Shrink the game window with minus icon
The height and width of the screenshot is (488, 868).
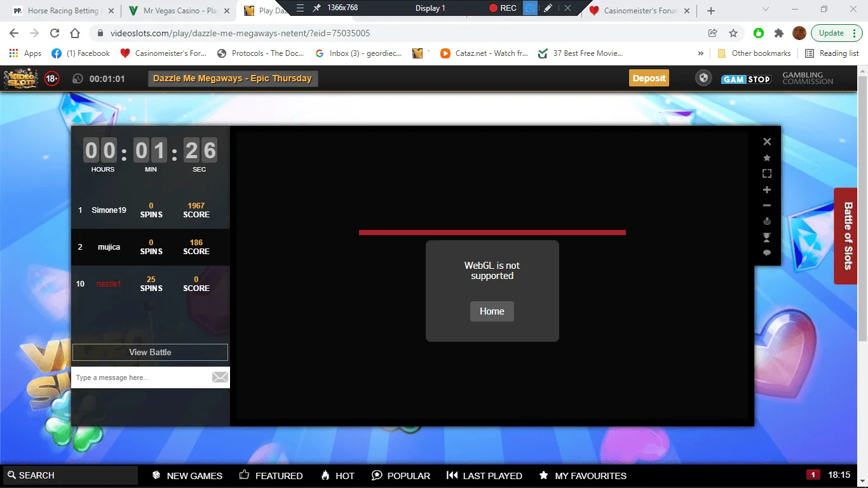767,205
